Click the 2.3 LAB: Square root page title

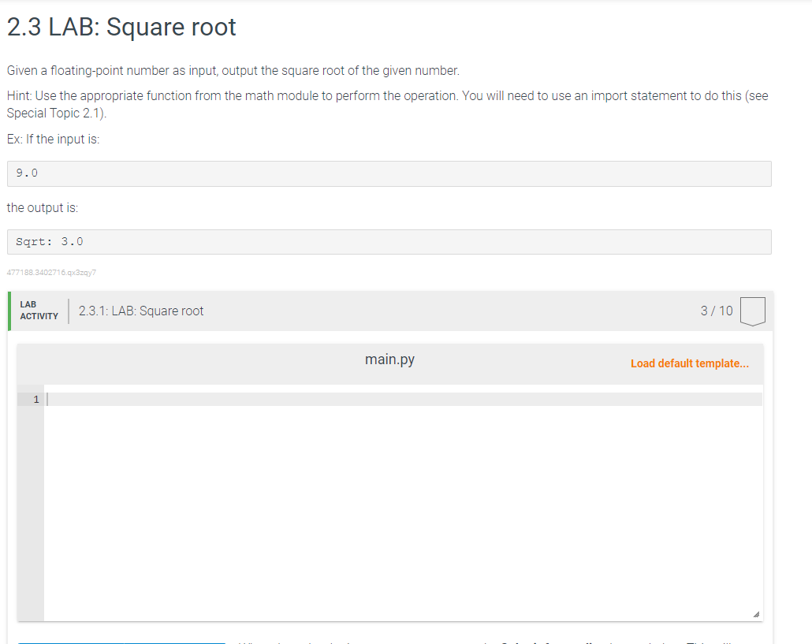click(x=121, y=27)
